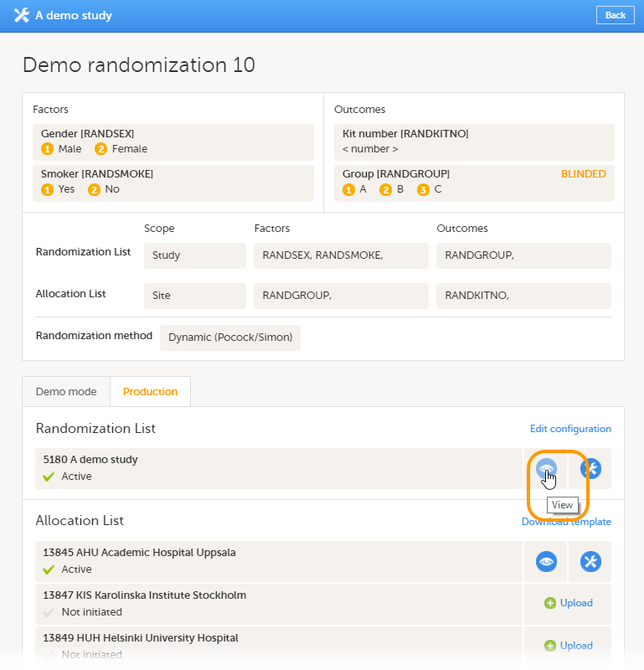Screen dimensions: 644x670
Task: Click the Kit number [RANDKITNO] outcome box
Action: click(473, 142)
